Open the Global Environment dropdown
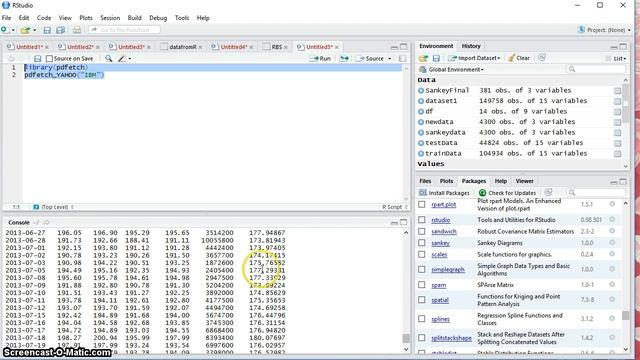The width and height of the screenshot is (640, 360). point(451,69)
